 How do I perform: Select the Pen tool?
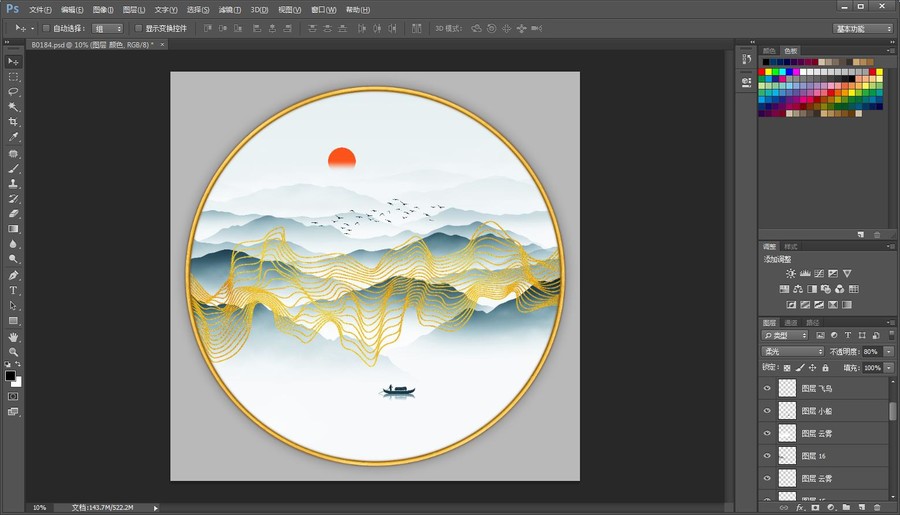(x=13, y=276)
